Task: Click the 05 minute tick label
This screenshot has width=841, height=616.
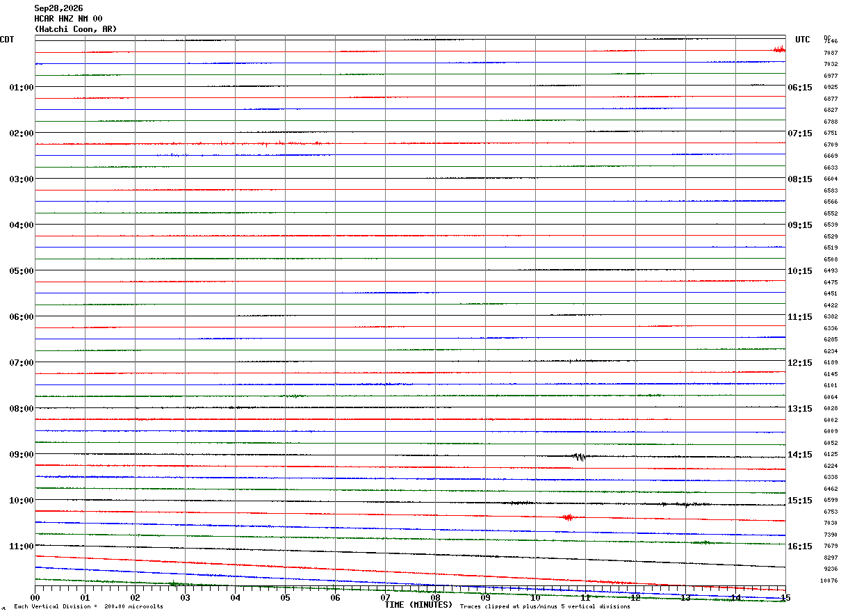Action: [285, 598]
